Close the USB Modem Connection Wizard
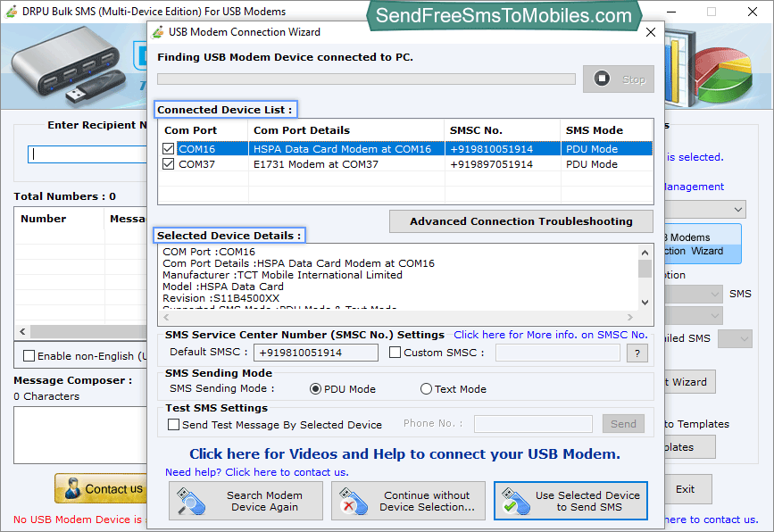 pyautogui.click(x=651, y=32)
